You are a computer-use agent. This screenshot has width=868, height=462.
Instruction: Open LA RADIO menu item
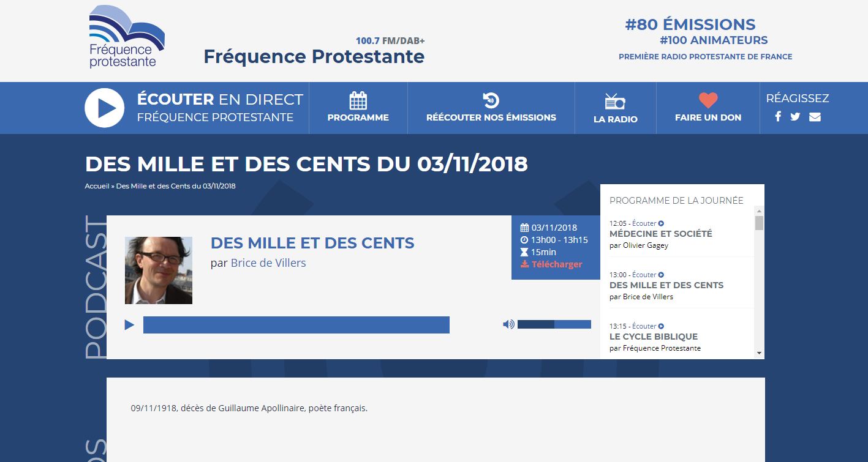point(616,119)
